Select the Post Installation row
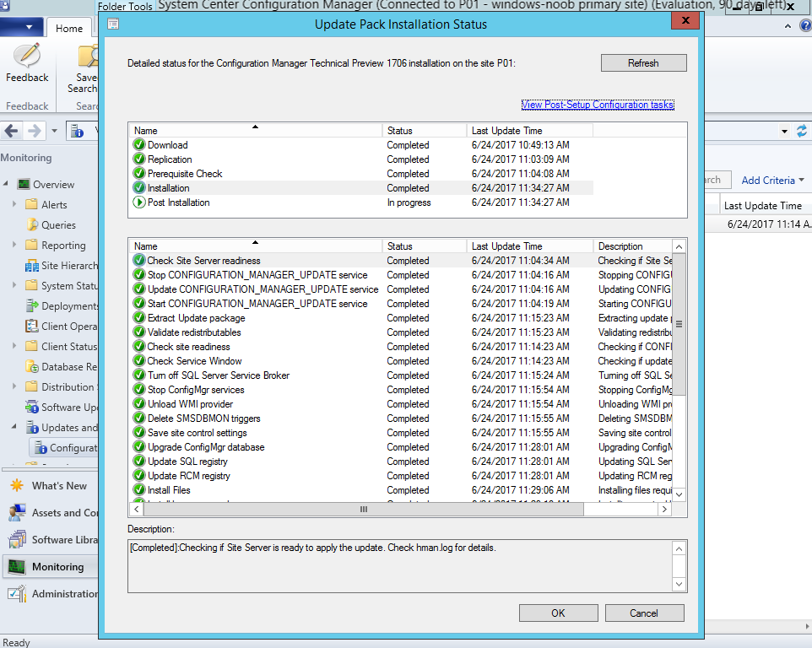Screen dimensions: 812x648 click(362, 202)
